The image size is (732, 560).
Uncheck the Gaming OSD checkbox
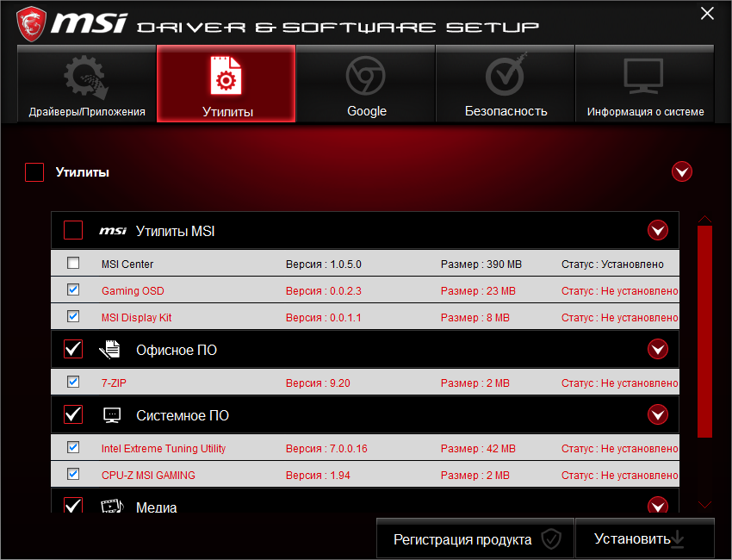73,289
